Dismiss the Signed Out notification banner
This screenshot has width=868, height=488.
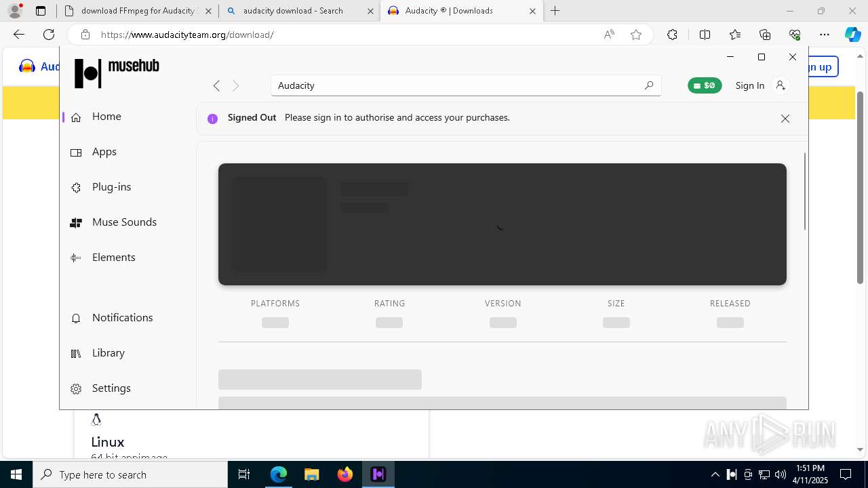(x=785, y=119)
